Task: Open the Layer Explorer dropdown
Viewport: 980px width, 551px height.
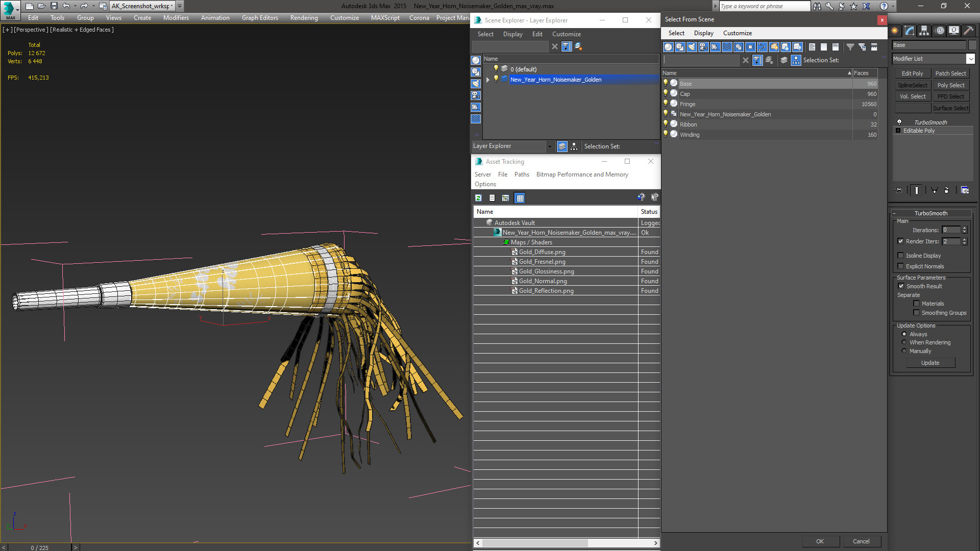Action: tap(550, 146)
